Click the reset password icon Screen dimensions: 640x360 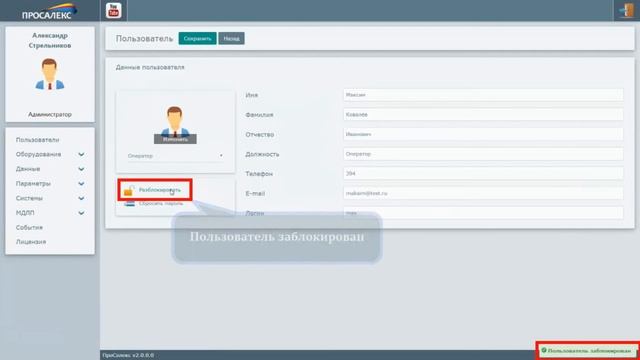click(129, 203)
